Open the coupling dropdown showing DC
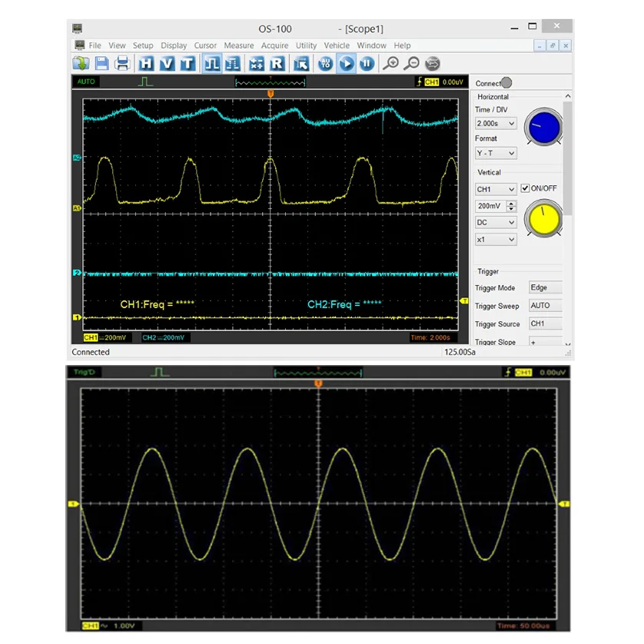 (x=496, y=223)
